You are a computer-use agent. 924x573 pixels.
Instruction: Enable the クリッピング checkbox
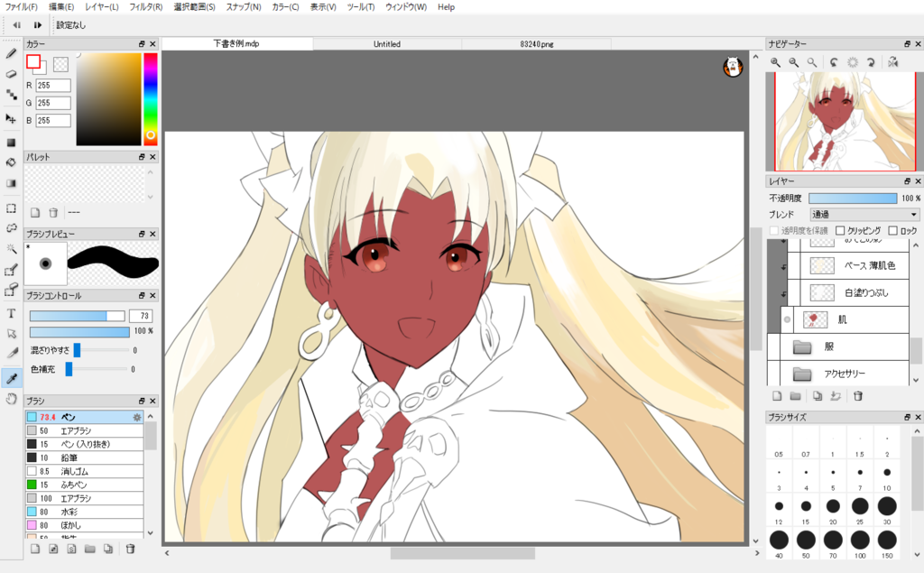point(840,230)
